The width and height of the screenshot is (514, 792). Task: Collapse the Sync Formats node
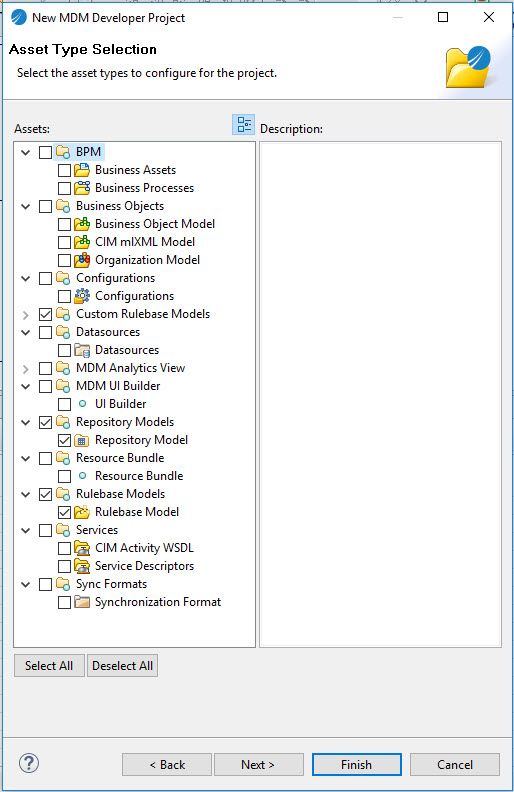point(26,584)
